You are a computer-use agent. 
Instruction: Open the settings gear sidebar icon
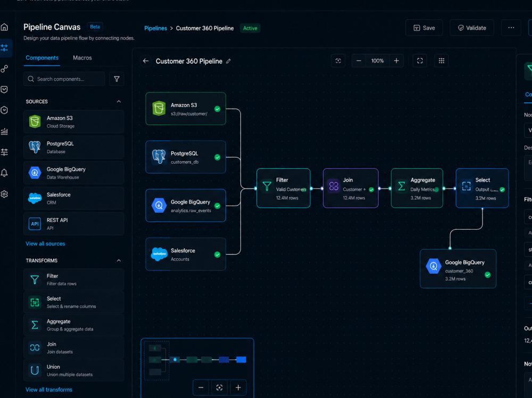[4, 194]
